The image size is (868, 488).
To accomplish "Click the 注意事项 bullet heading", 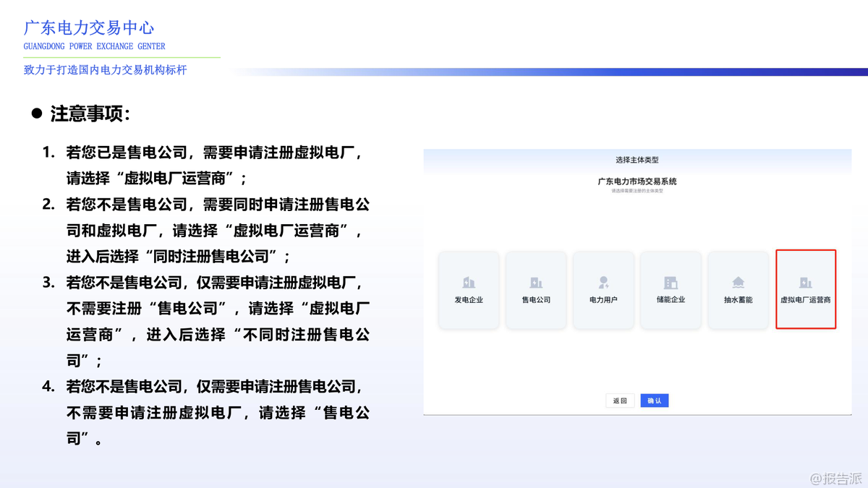I will [x=90, y=114].
